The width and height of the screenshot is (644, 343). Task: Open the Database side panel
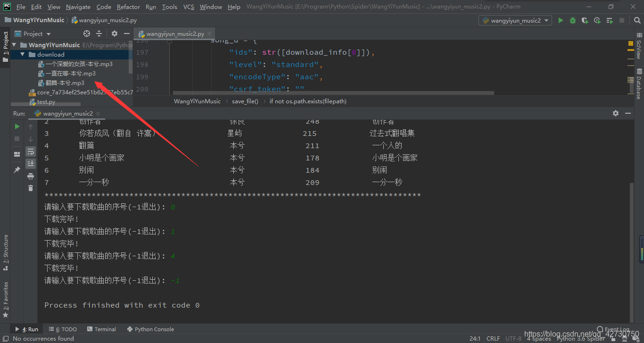pos(639,84)
